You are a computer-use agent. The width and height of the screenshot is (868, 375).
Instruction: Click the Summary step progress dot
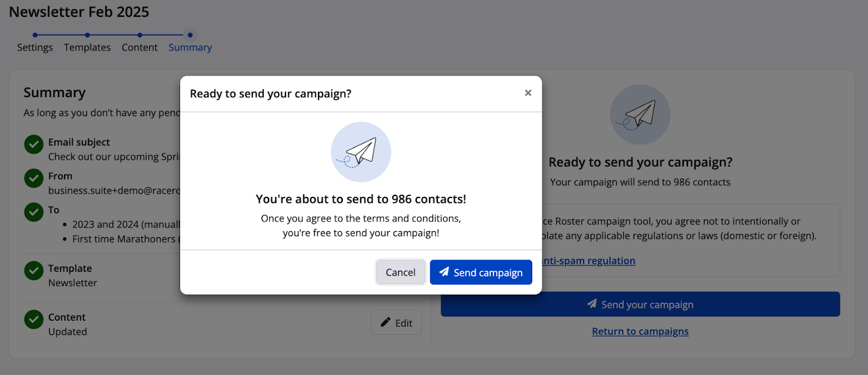point(190,35)
